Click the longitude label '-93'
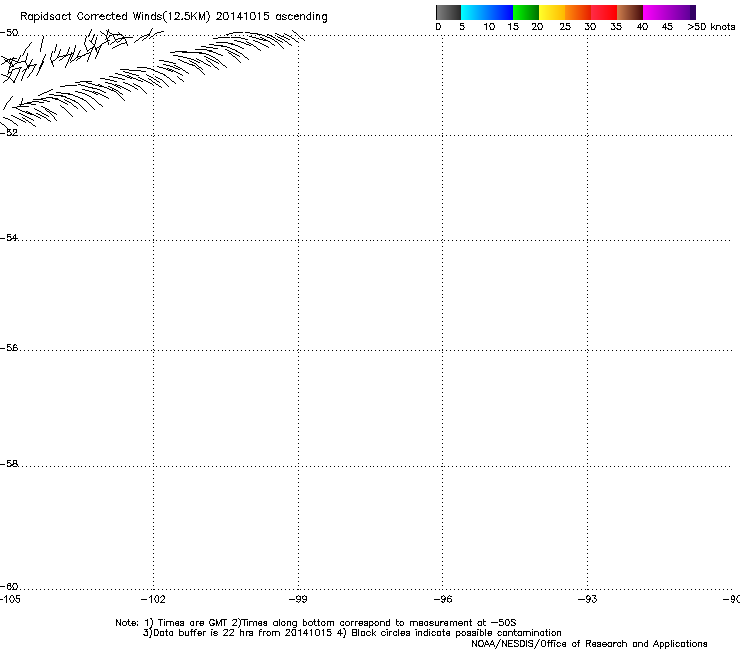Viewport: 740px width, 650px height. [588, 599]
